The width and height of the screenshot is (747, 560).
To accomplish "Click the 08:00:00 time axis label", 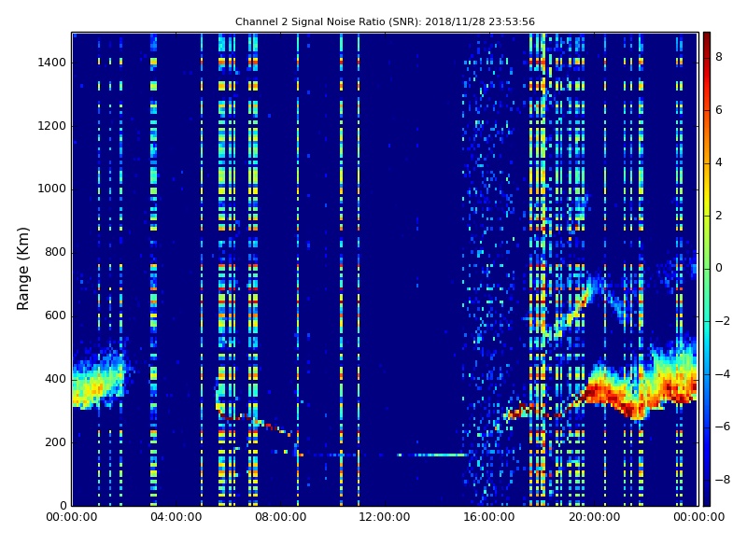I will (x=281, y=517).
